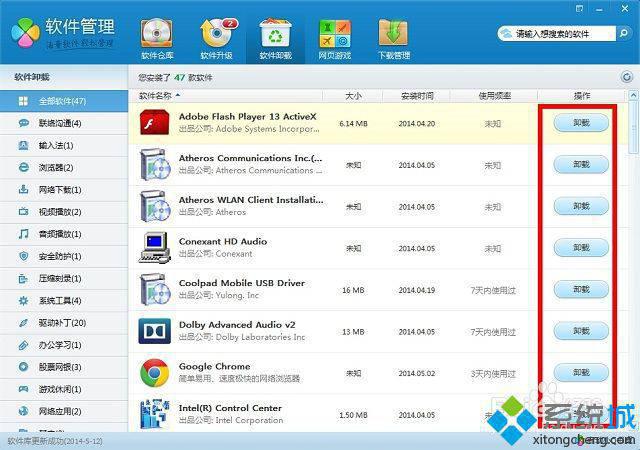
Task: Open 软件升级 software upgrade icon
Action: pos(216,37)
